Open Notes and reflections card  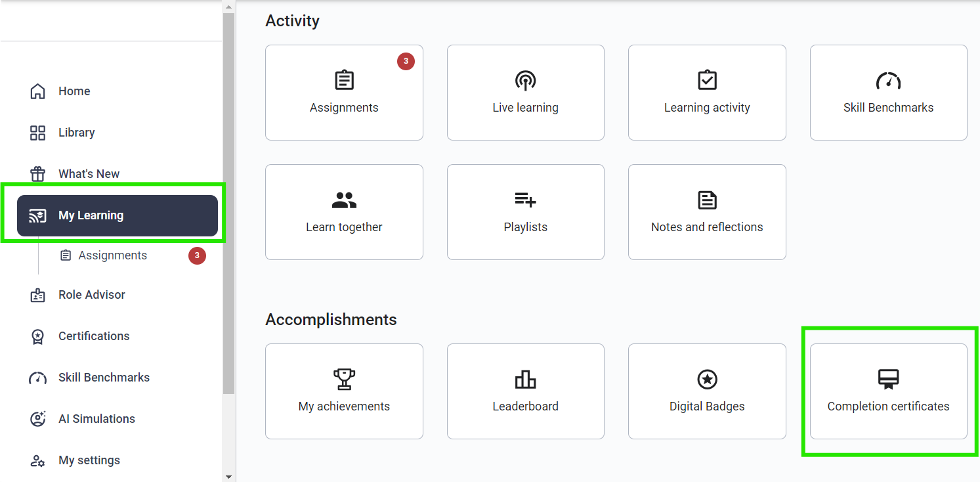click(707, 212)
